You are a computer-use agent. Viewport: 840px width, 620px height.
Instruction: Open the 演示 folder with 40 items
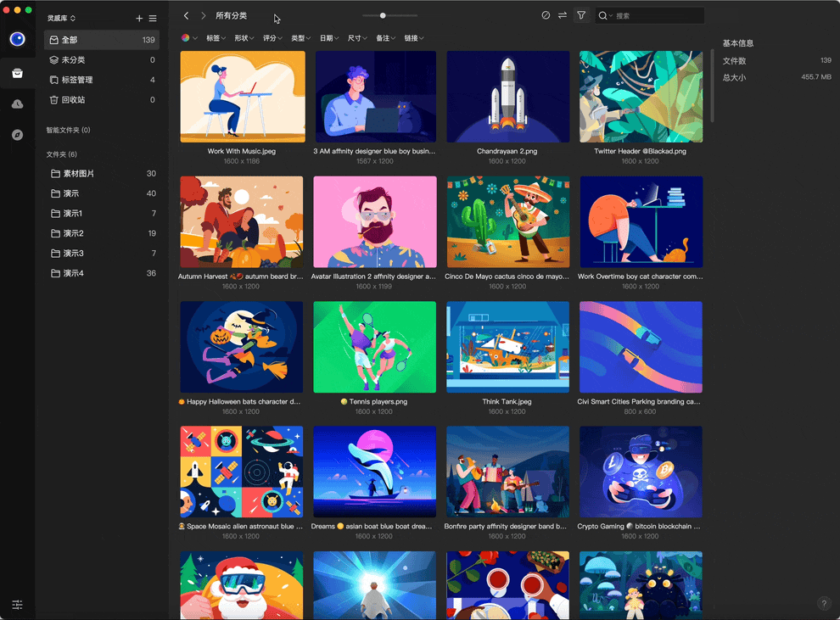pos(101,193)
